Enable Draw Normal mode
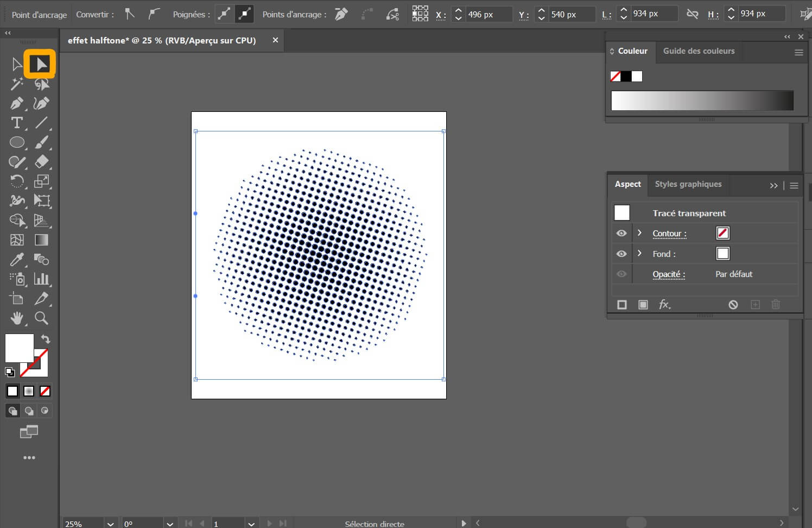Image resolution: width=812 pixels, height=528 pixels. 12,411
